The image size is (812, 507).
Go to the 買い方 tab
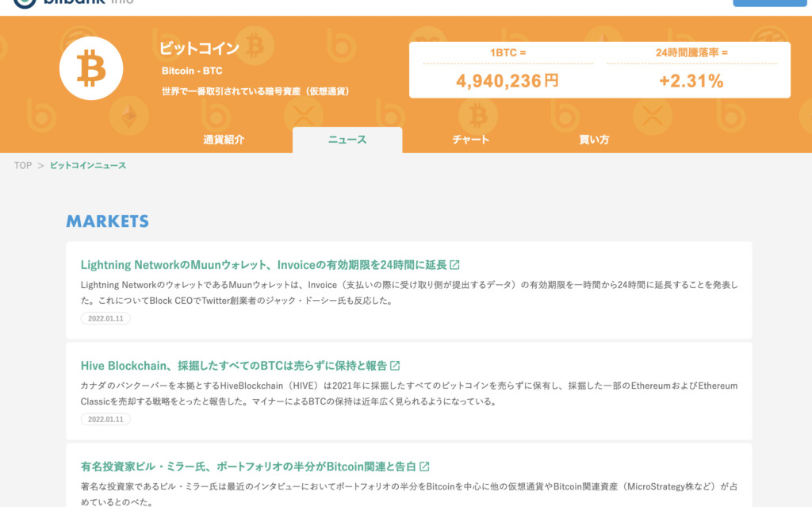pos(594,140)
